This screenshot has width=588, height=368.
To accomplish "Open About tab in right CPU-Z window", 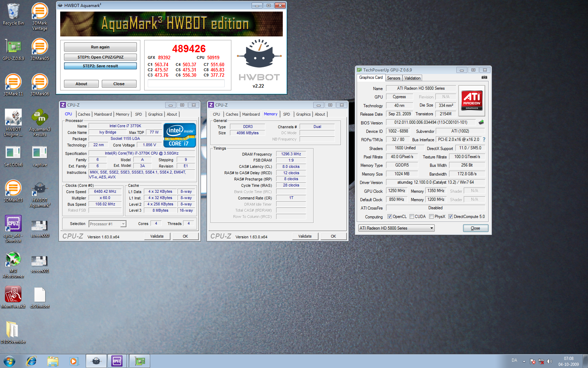I will click(x=320, y=114).
